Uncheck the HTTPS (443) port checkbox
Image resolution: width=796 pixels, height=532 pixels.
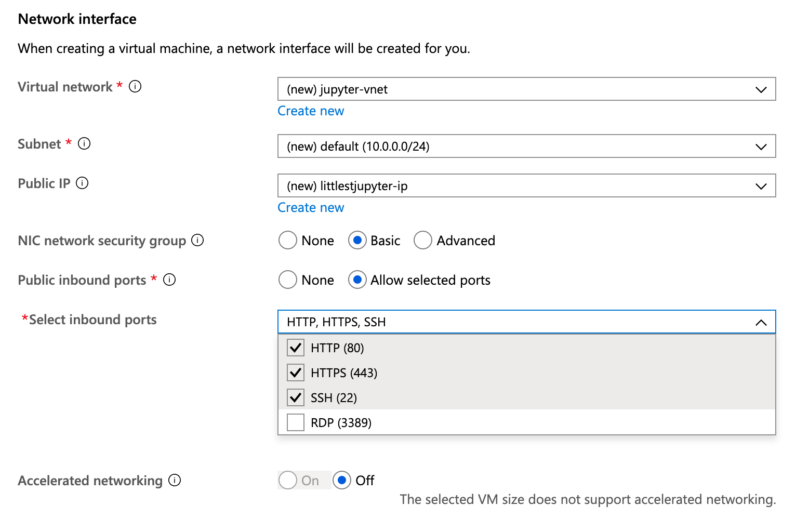click(x=296, y=373)
